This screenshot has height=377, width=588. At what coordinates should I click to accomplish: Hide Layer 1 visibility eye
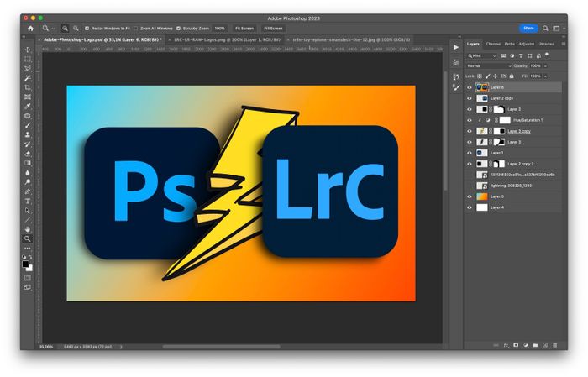pyautogui.click(x=470, y=153)
